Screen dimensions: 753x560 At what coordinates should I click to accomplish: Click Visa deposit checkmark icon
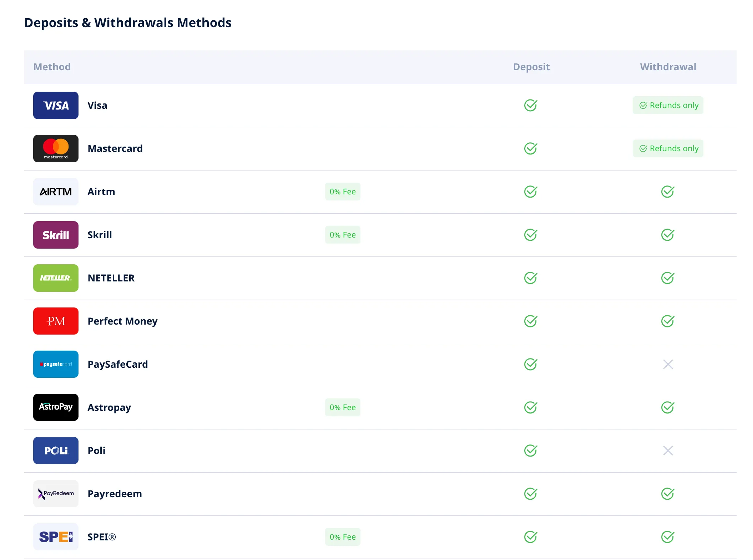coord(531,105)
